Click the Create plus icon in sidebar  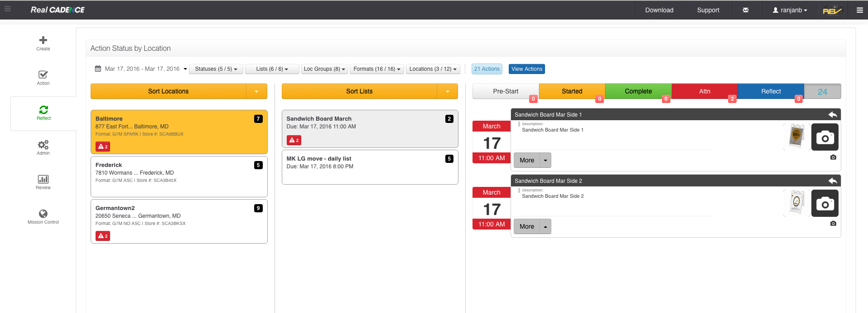(43, 40)
